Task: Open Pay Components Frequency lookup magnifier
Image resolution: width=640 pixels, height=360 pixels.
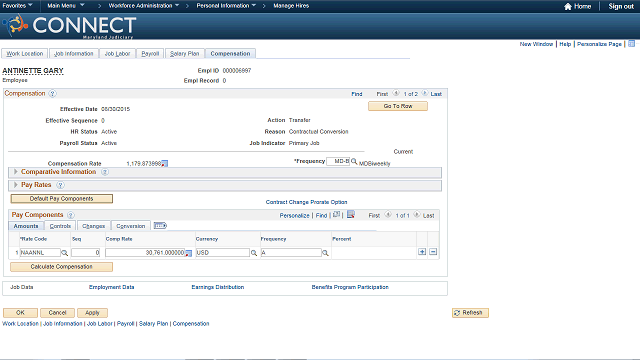Action: pos(325,253)
